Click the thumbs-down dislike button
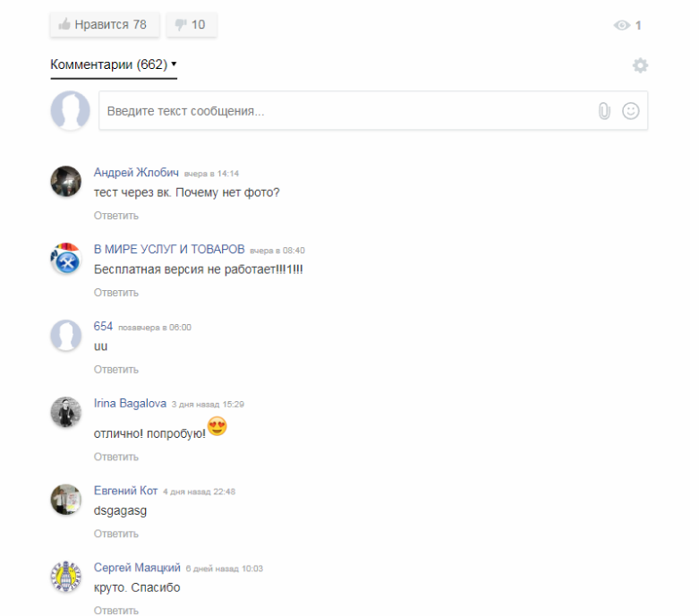 point(192,24)
